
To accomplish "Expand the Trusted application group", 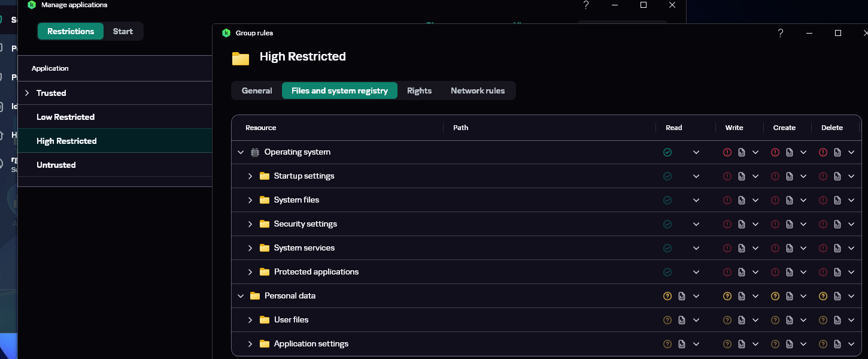I will [x=27, y=93].
